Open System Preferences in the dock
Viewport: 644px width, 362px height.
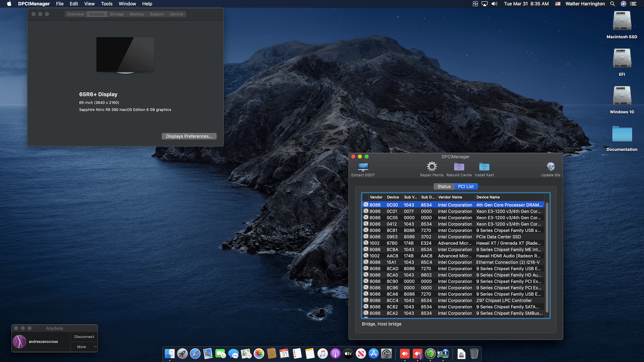(x=386, y=354)
